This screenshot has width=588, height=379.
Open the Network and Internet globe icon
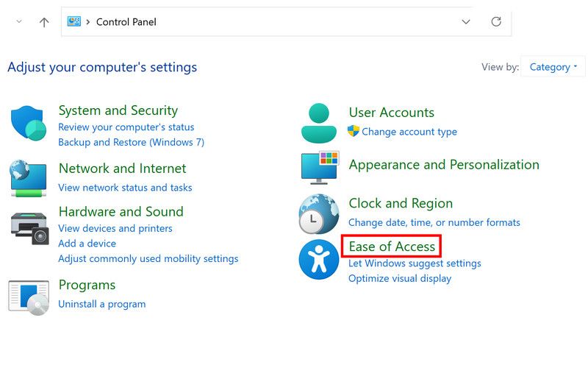29,178
